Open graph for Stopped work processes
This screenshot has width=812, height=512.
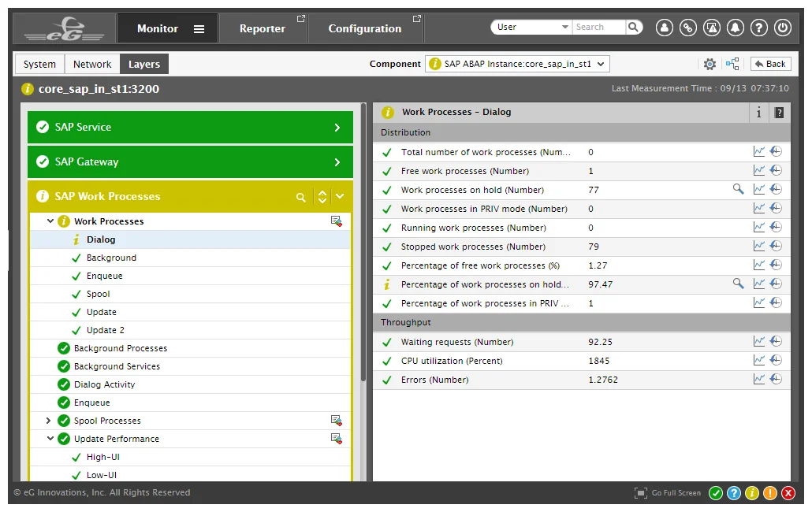758,247
